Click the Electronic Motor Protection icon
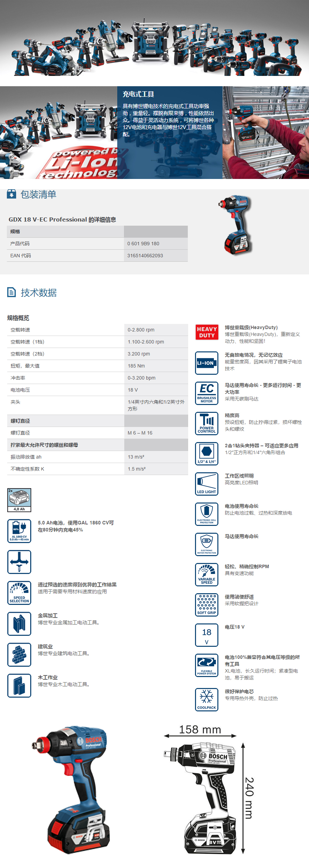 pos(207,544)
